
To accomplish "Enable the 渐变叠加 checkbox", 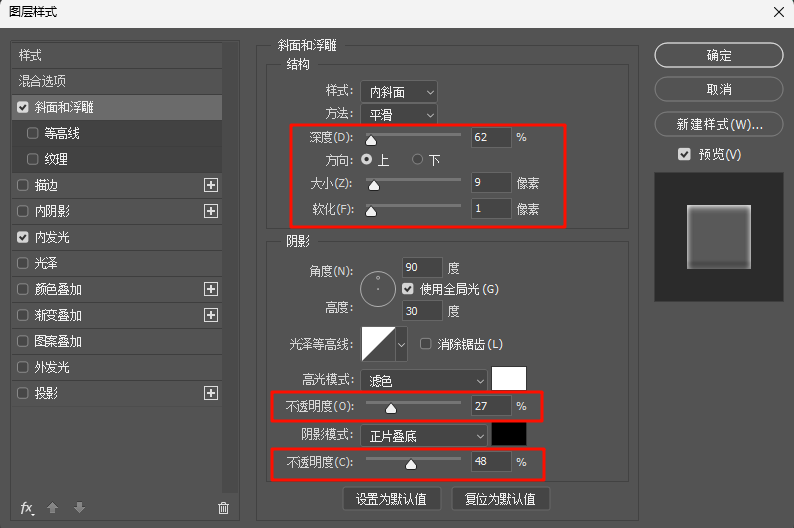I will [x=23, y=315].
